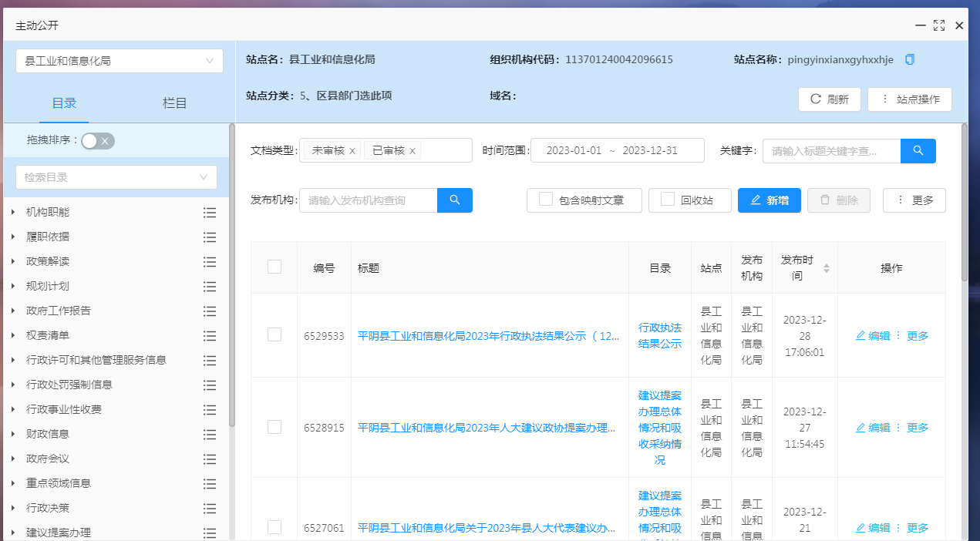Open list menu icon for 行政决策
Viewport: 980px width, 541px height.
pyautogui.click(x=210, y=509)
